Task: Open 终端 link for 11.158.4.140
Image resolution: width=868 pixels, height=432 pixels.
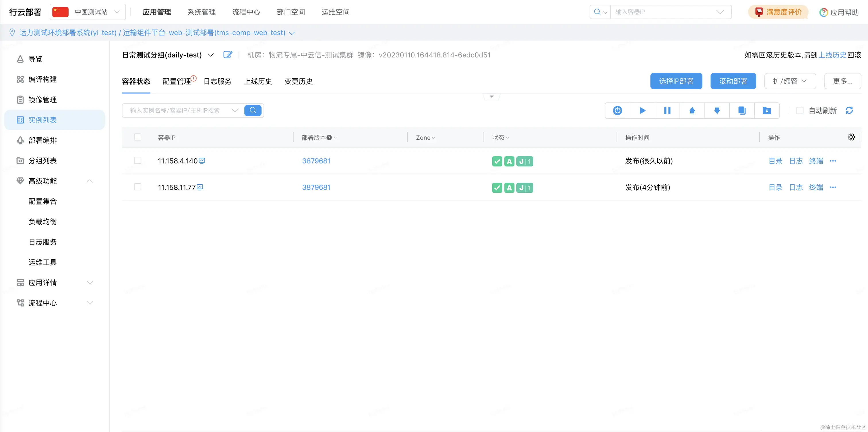Action: click(x=816, y=161)
